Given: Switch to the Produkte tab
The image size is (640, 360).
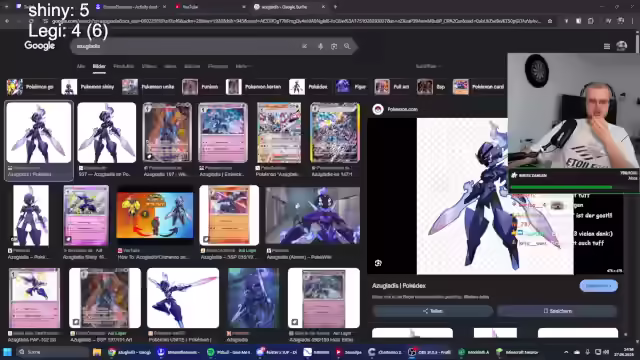Looking at the screenshot, I should pyautogui.click(x=124, y=66).
